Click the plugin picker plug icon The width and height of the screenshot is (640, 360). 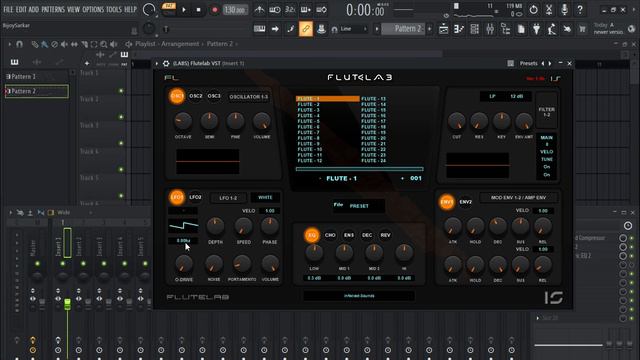[x=536, y=29]
